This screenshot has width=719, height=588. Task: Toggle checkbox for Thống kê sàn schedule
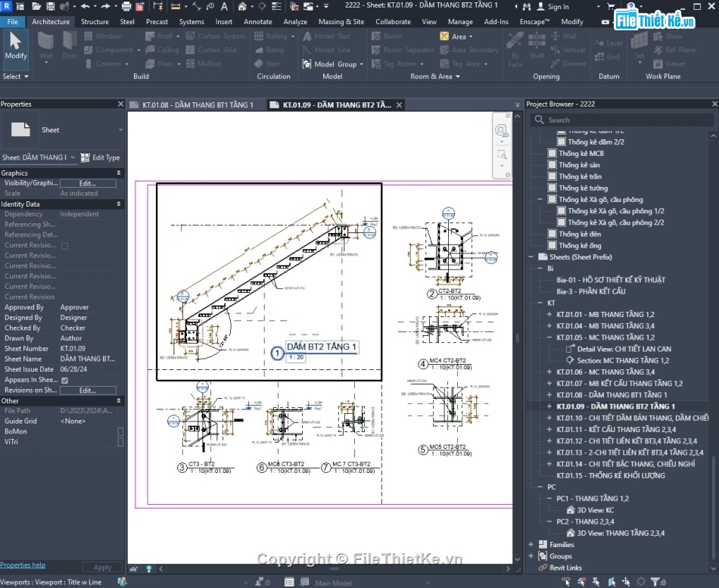(x=552, y=165)
